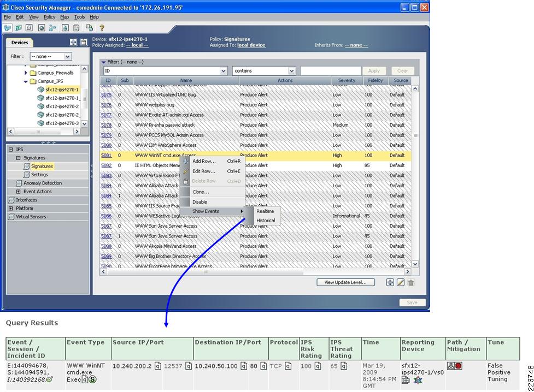Click the green-arrow deployment toolbar icon
Image resolution: width=534 pixels, height=392 pixels.
pyautogui.click(x=65, y=28)
